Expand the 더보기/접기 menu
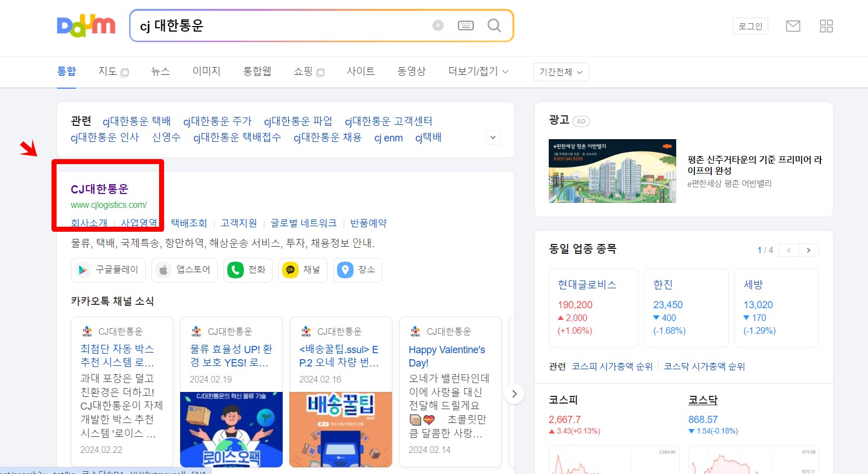 478,72
